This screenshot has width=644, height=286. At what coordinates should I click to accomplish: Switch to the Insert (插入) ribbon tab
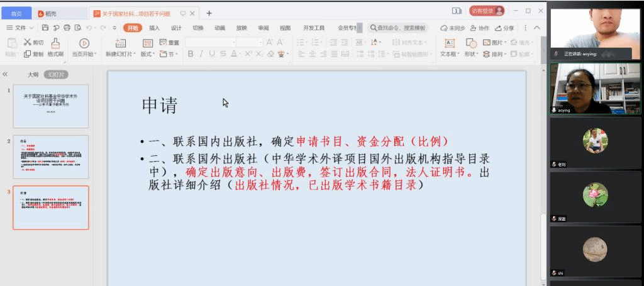(154, 28)
